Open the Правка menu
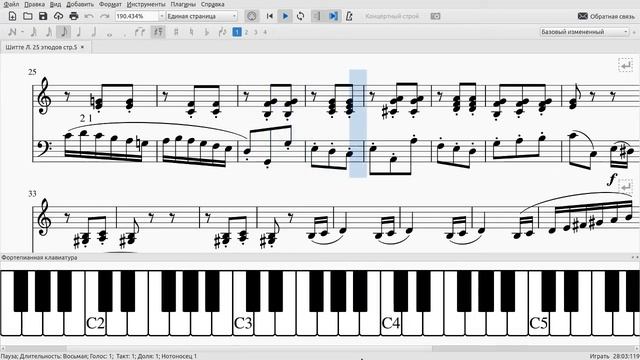 [x=35, y=4]
